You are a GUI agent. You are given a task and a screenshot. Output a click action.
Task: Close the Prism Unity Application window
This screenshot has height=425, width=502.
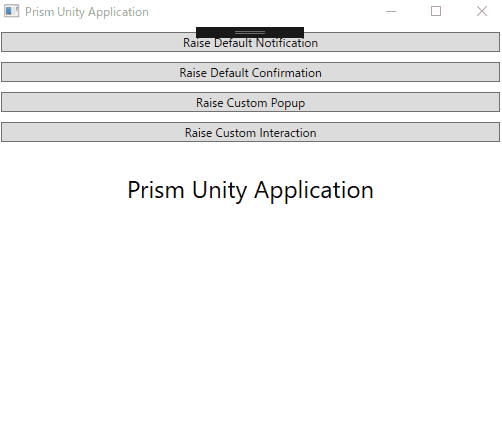[481, 11]
